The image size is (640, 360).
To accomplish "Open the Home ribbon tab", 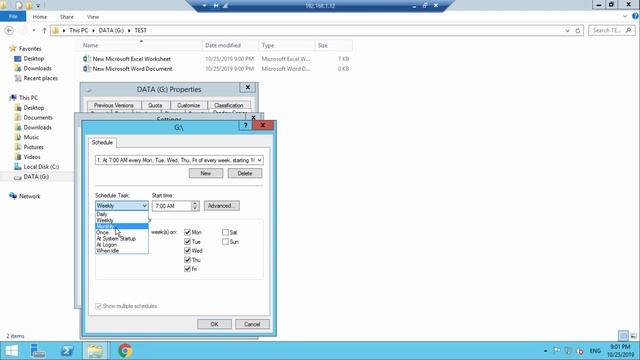I will pos(40,17).
